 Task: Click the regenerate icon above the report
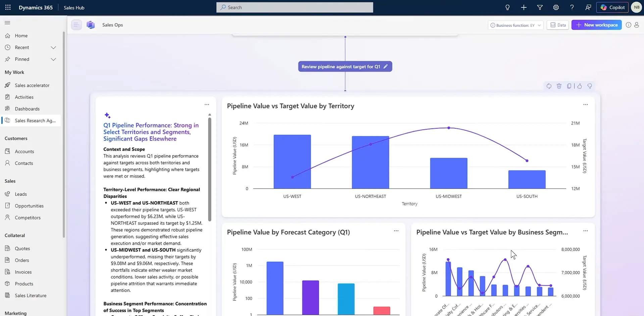[549, 86]
